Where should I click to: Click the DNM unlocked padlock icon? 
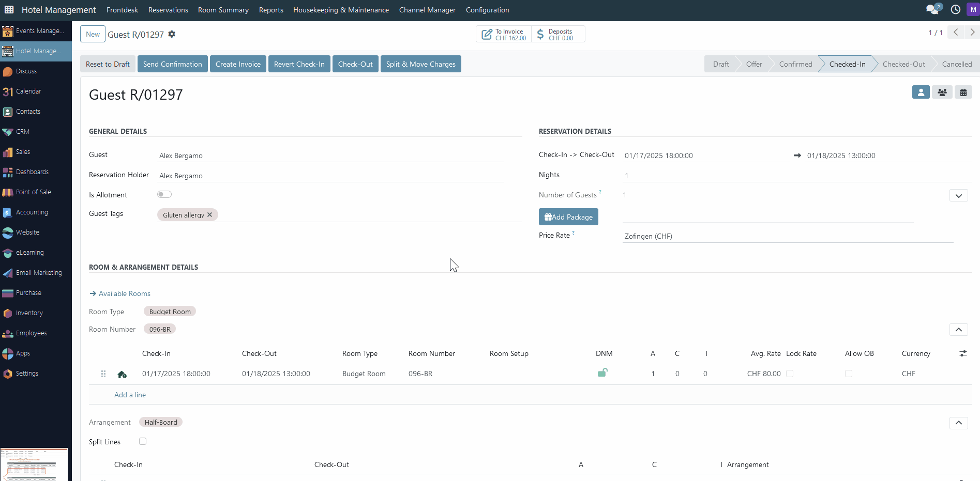coord(602,373)
